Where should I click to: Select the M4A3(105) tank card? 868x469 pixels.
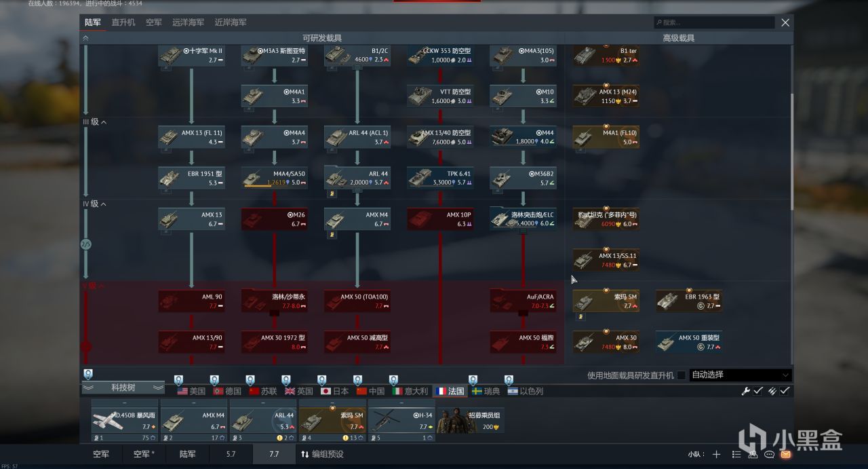pyautogui.click(x=523, y=56)
